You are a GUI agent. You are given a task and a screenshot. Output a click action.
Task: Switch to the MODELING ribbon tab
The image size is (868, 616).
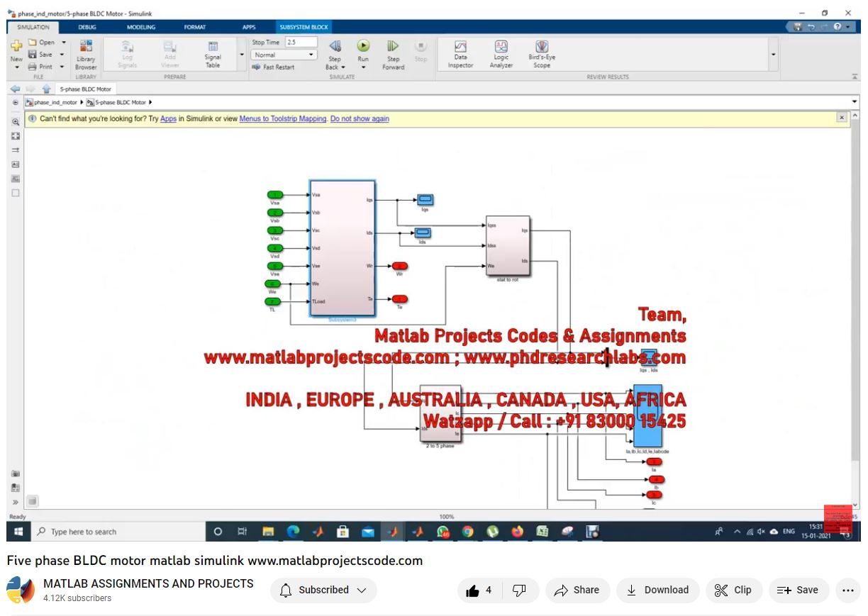tap(141, 27)
